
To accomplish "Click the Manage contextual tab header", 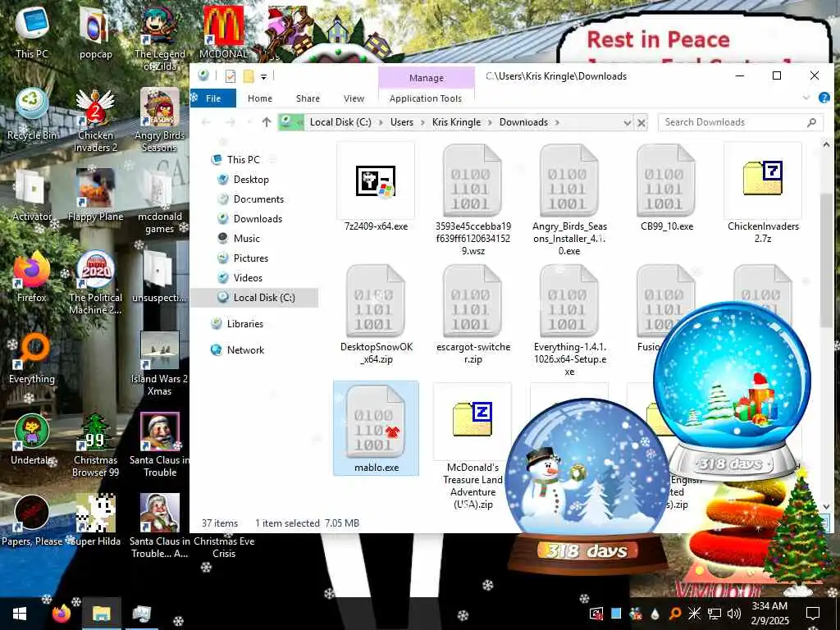I will pyautogui.click(x=427, y=78).
